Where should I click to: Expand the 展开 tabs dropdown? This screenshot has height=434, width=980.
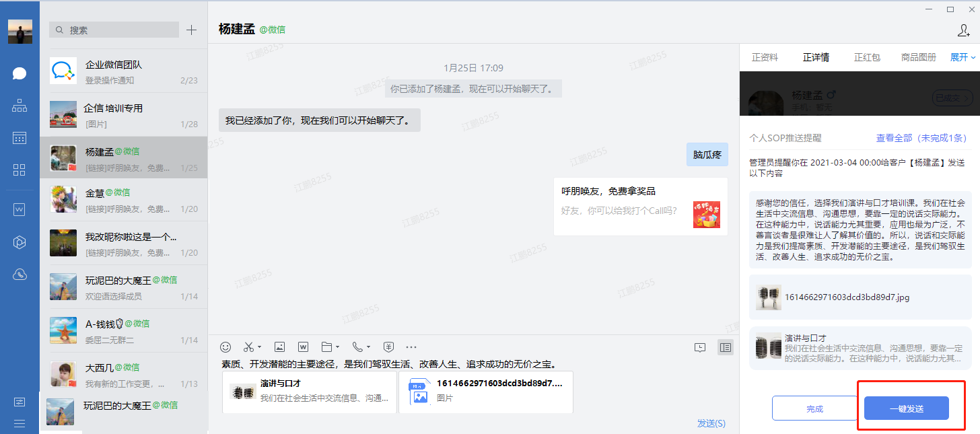[963, 57]
